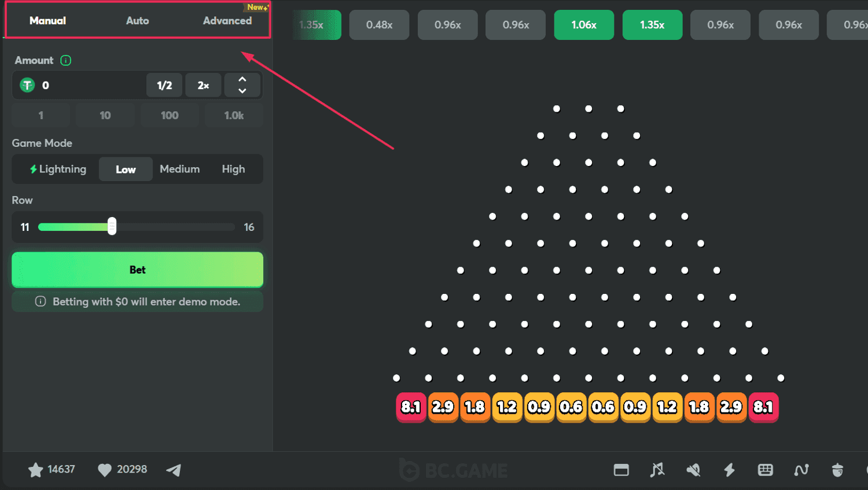Switch Game Mode to Medium risk
The height and width of the screenshot is (490, 868).
click(x=179, y=169)
